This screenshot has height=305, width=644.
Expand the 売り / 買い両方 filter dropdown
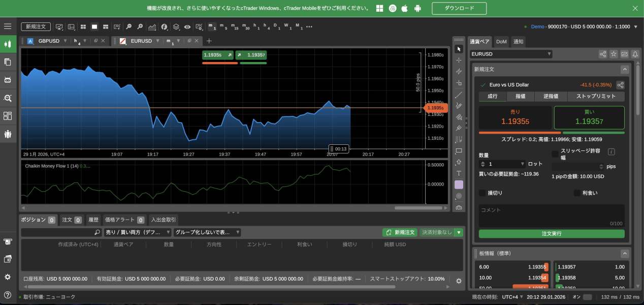pyautogui.click(x=137, y=232)
